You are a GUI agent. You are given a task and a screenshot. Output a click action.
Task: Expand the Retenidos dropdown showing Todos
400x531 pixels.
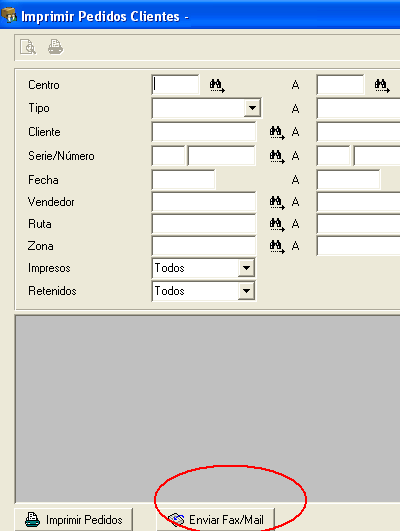tap(246, 291)
